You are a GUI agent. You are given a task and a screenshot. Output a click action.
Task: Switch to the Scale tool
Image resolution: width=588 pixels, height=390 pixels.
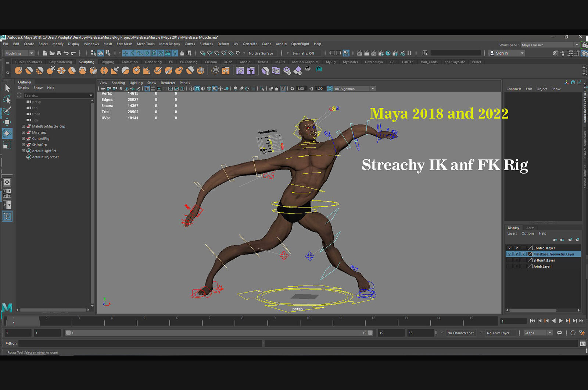pyautogui.click(x=7, y=145)
